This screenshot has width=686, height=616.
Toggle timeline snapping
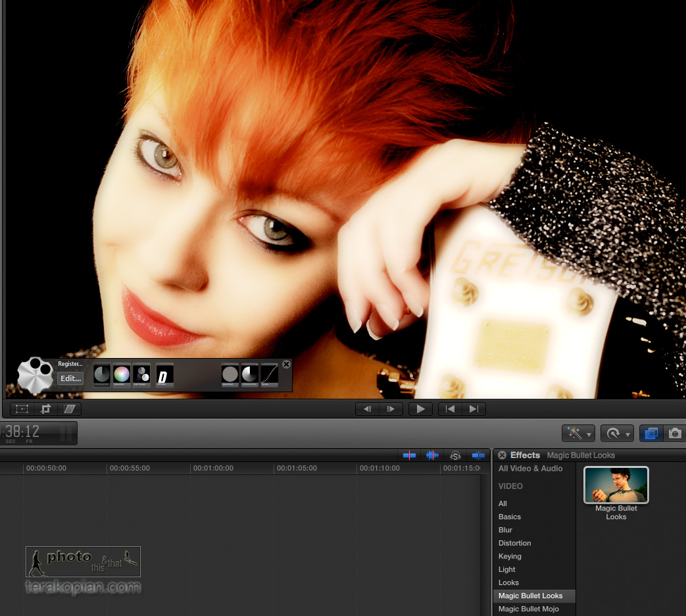pyautogui.click(x=478, y=455)
